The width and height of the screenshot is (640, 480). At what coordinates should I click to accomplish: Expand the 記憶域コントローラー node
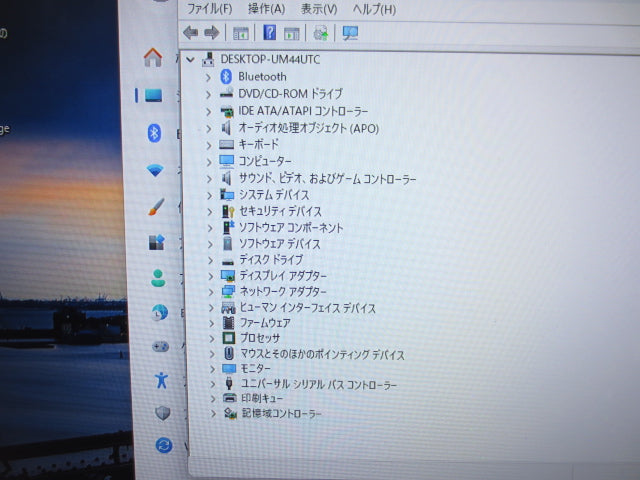coord(213,413)
